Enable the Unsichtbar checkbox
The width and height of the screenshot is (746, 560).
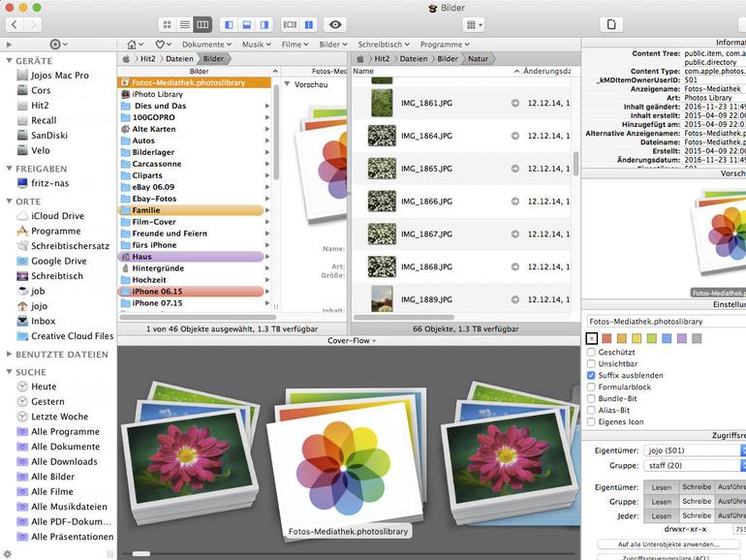[x=592, y=363]
